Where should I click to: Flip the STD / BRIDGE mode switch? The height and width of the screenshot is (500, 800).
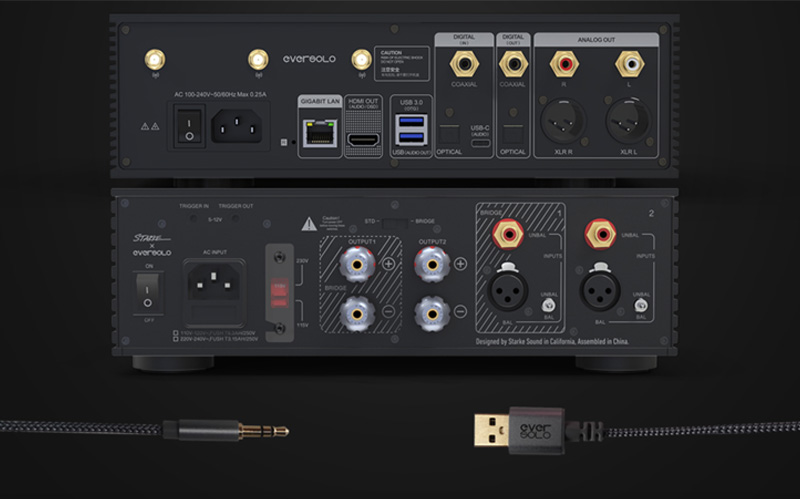click(x=395, y=223)
